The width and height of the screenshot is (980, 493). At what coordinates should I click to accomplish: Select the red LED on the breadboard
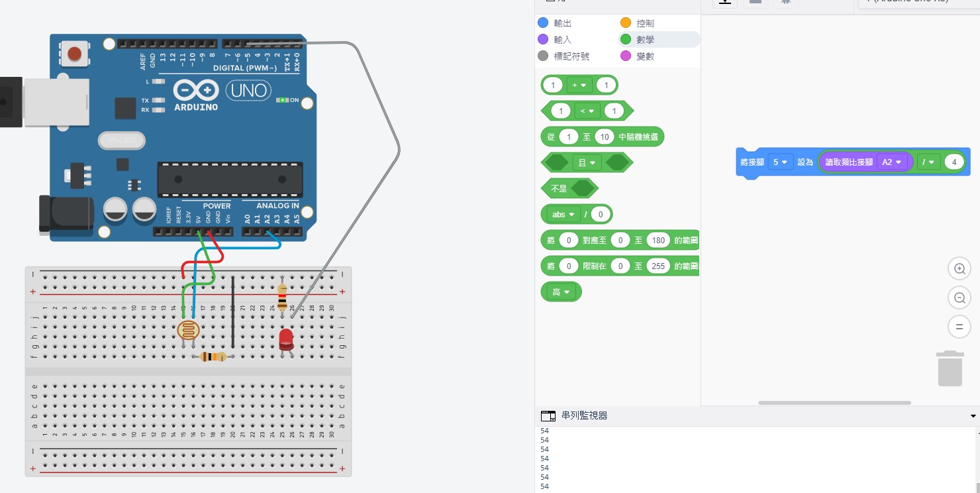pyautogui.click(x=286, y=340)
